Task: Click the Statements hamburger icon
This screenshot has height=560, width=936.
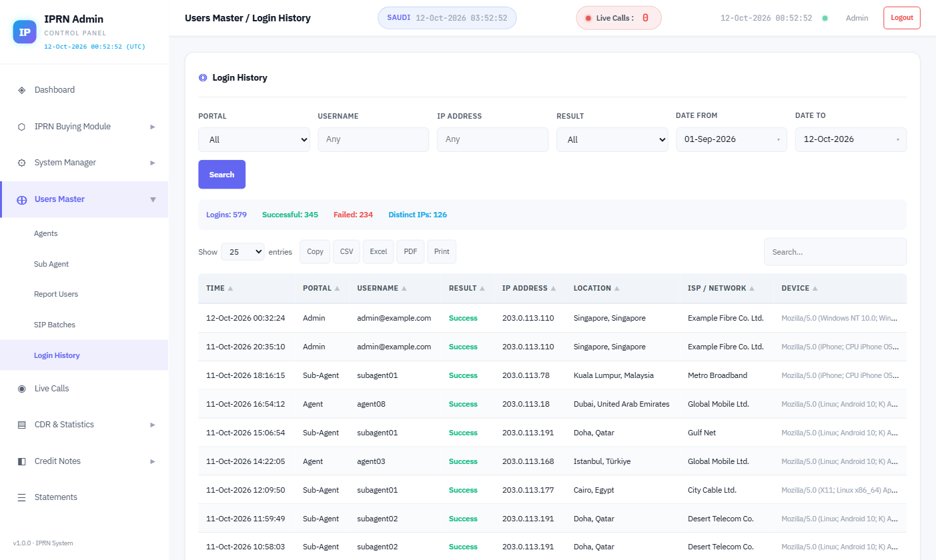Action: click(21, 497)
